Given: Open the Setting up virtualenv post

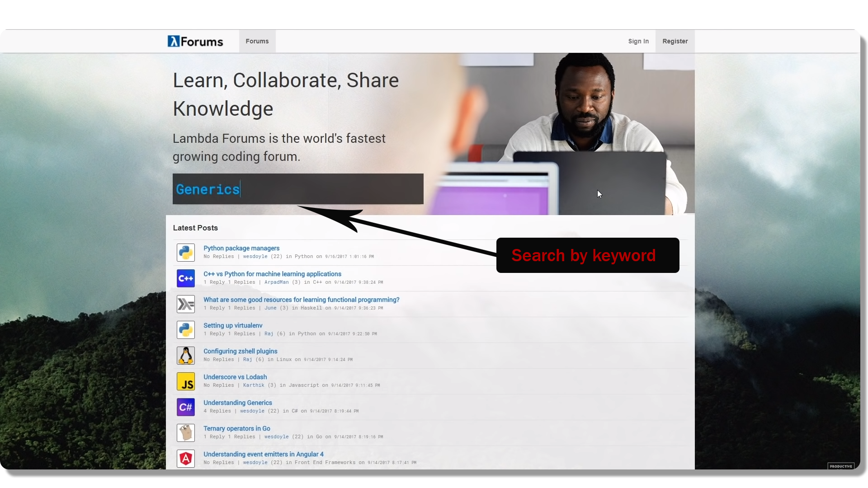Looking at the screenshot, I should coord(233,325).
